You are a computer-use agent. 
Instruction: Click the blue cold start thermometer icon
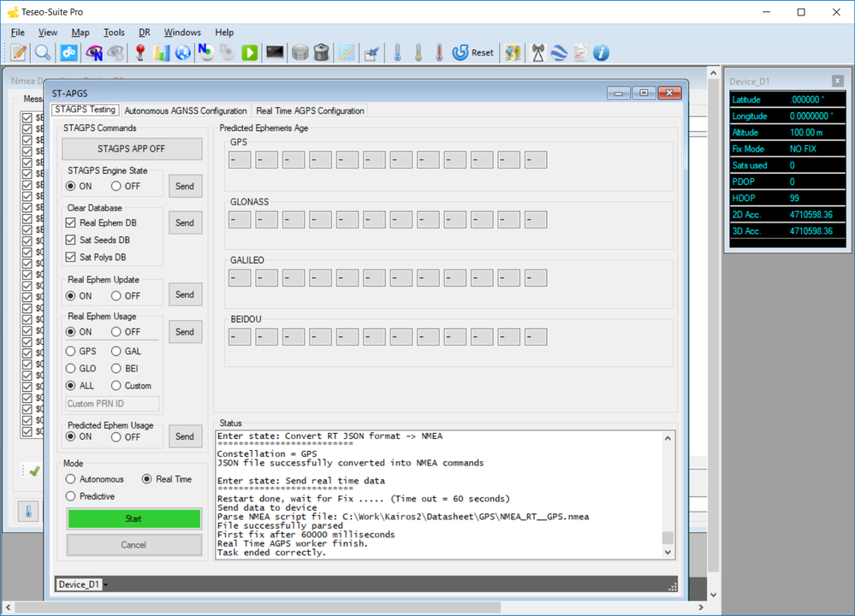(x=397, y=52)
